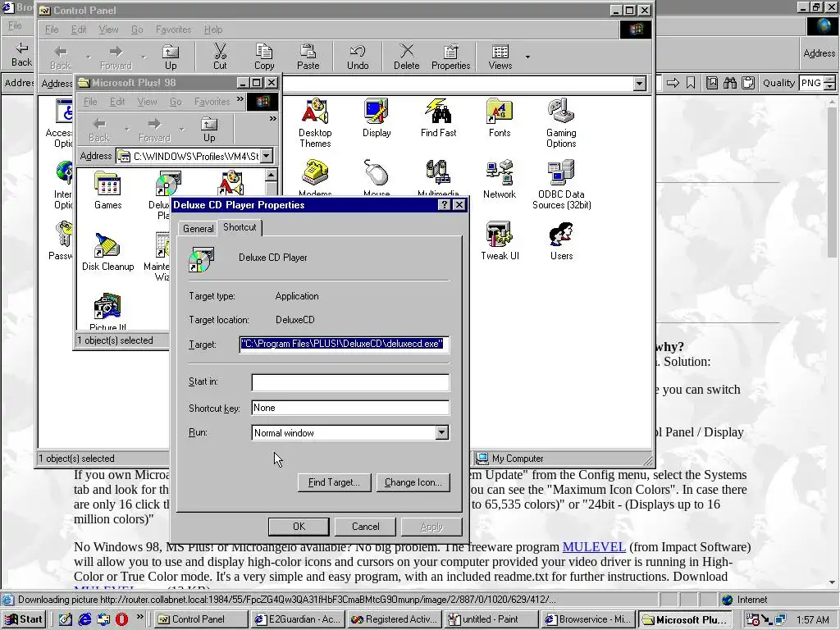Click the Start button
This screenshot has height=630, width=840.
point(24,619)
